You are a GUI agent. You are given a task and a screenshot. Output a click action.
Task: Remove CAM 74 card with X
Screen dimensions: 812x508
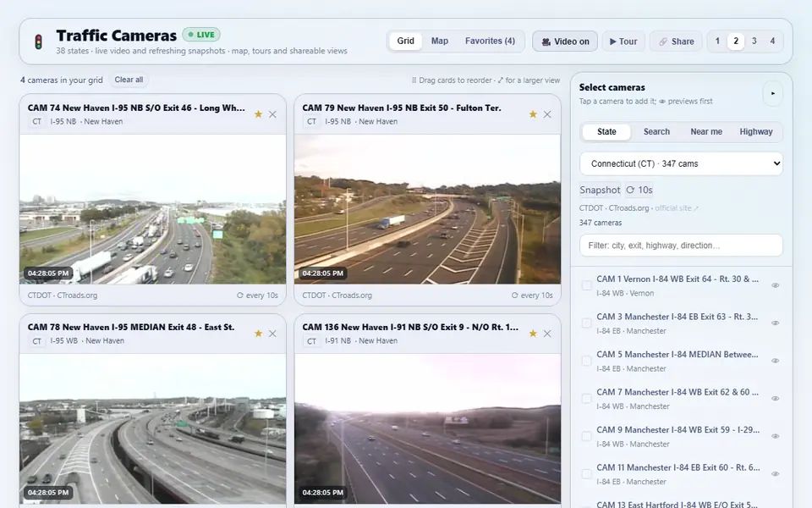273,114
